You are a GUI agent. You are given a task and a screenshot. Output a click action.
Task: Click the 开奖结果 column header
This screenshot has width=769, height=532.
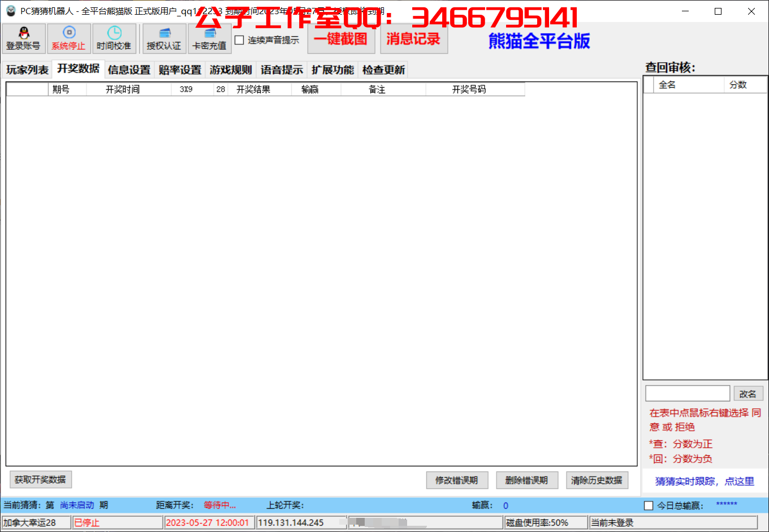pos(260,89)
